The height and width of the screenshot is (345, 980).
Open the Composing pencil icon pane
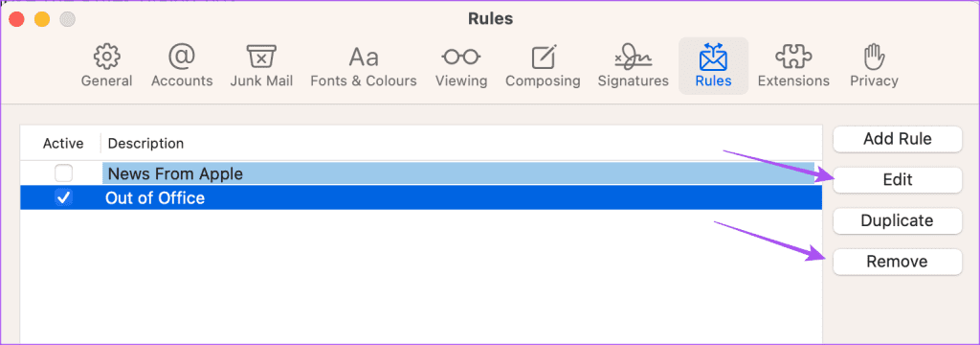tap(544, 57)
